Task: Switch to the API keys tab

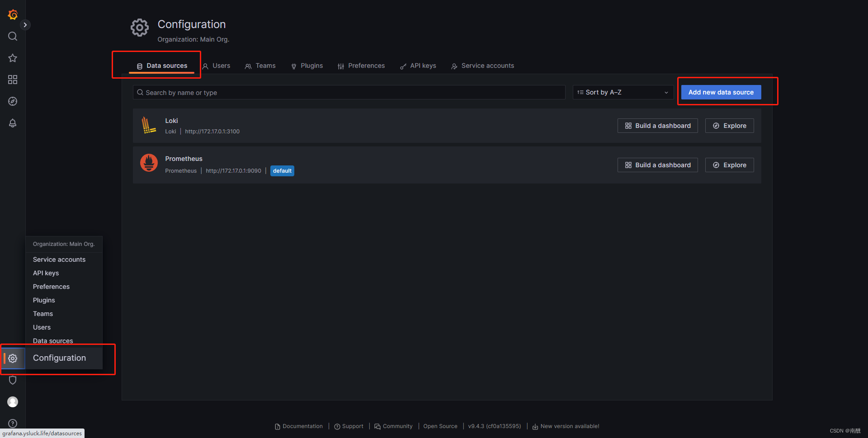Action: coord(418,66)
